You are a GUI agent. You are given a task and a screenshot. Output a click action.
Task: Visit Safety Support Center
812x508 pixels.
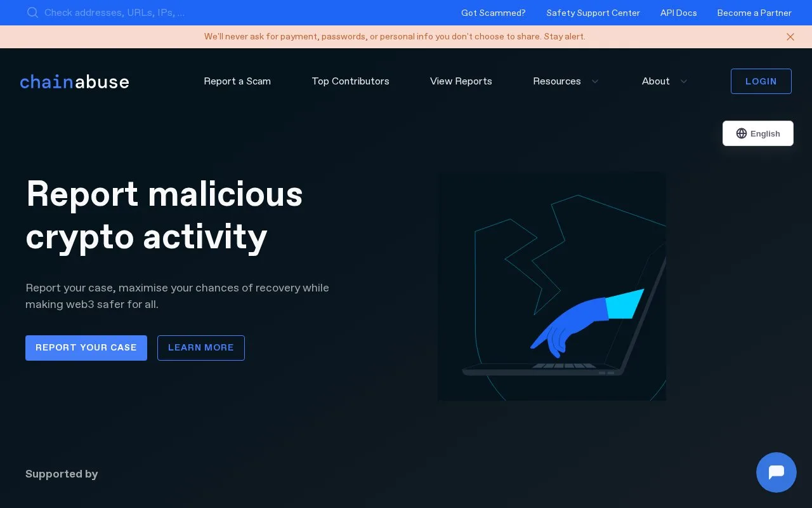point(593,13)
